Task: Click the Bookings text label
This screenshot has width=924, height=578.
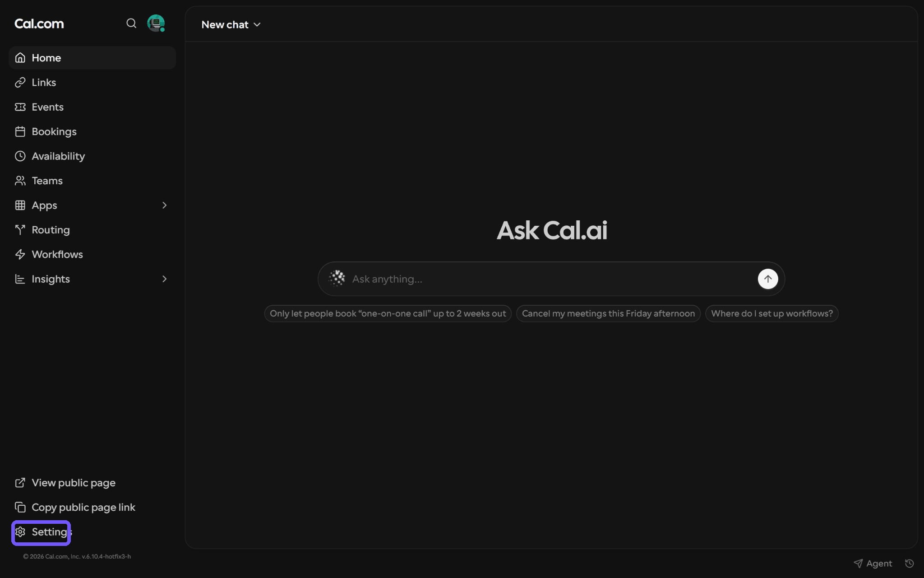Action: [54, 131]
